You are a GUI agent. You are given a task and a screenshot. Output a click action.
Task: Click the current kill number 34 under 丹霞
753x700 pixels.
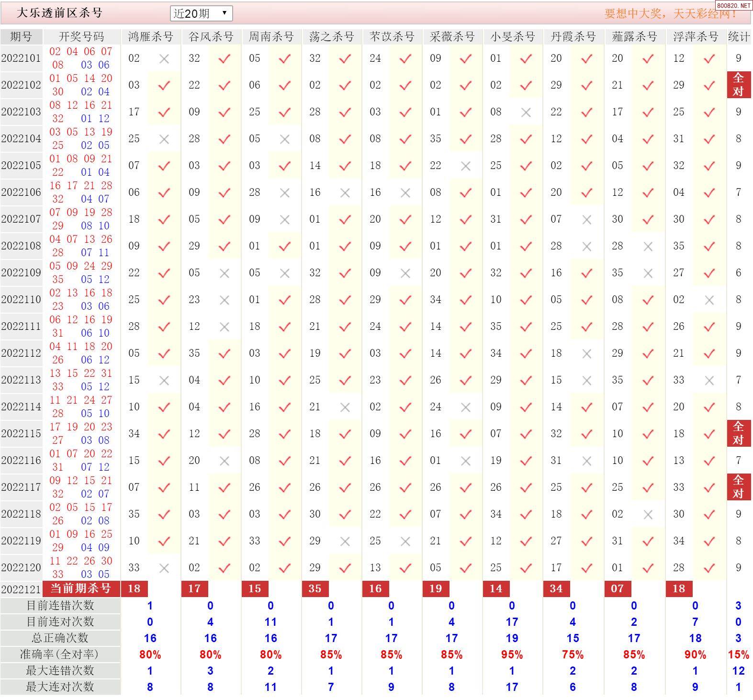tap(557, 588)
